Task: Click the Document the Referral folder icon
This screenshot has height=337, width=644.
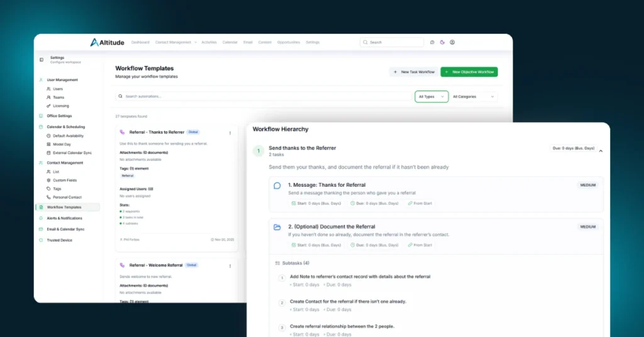Action: pyautogui.click(x=277, y=227)
